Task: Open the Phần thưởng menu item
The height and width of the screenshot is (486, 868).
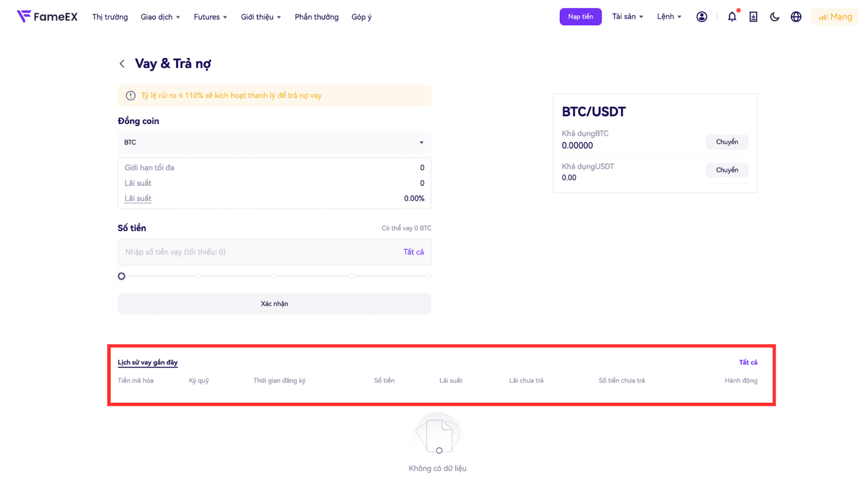Action: pos(316,17)
